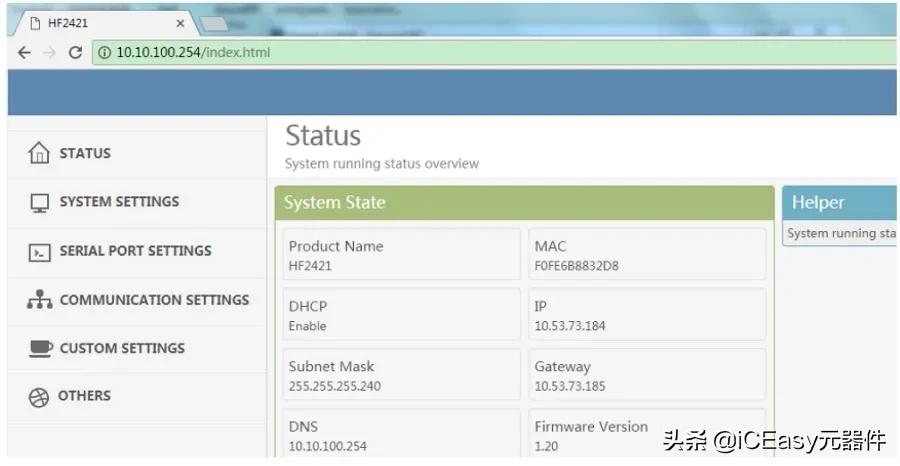Click the System State panel header
This screenshot has height=466, width=900.
click(524, 203)
